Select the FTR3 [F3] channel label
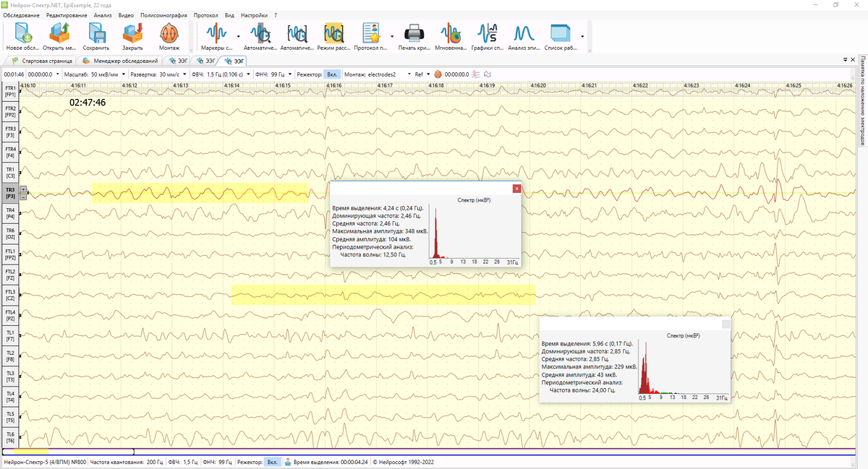 [10, 132]
